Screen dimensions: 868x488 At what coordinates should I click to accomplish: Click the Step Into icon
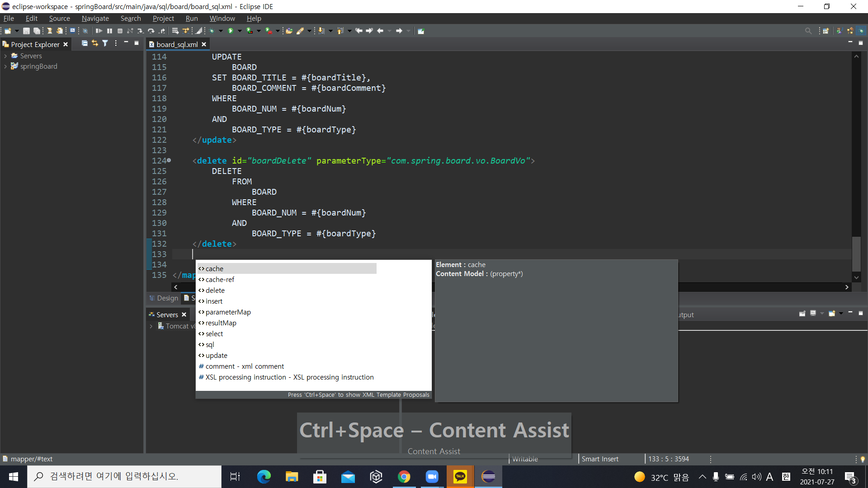click(141, 31)
